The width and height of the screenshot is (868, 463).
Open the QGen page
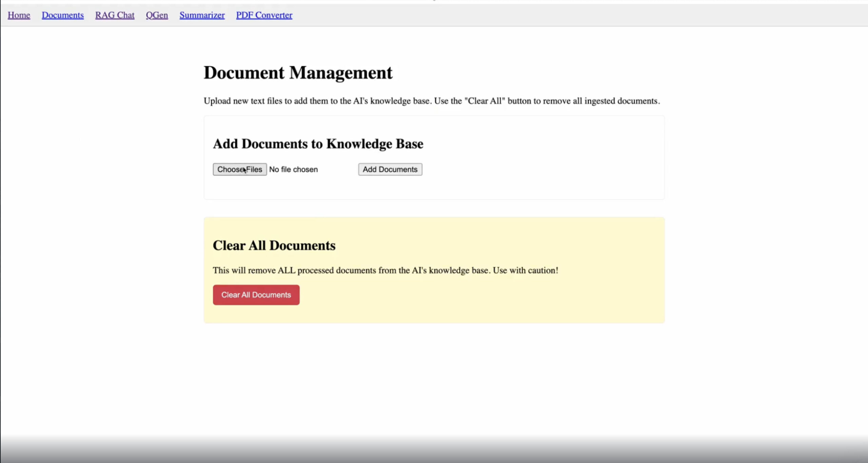pyautogui.click(x=157, y=15)
